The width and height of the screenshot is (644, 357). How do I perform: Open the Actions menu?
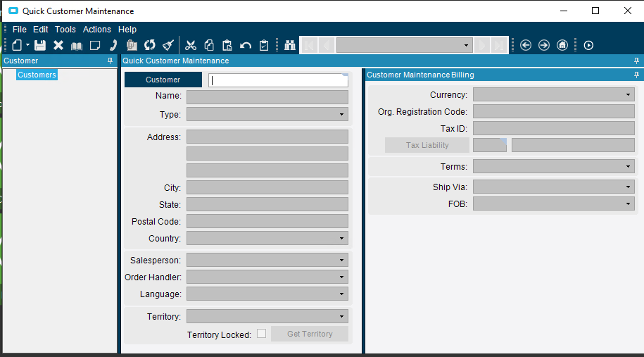coord(97,29)
